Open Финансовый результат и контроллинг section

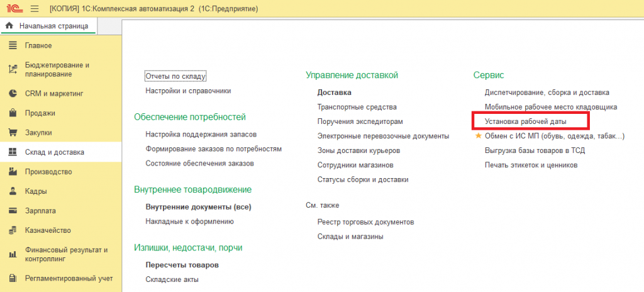(61, 255)
